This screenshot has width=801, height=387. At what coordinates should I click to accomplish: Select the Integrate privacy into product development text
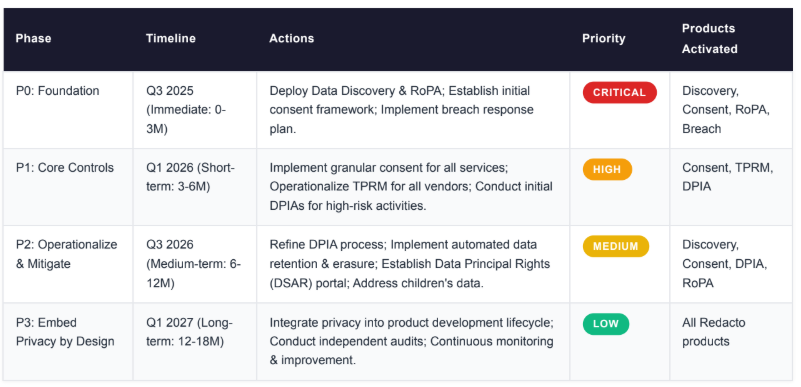(412, 342)
